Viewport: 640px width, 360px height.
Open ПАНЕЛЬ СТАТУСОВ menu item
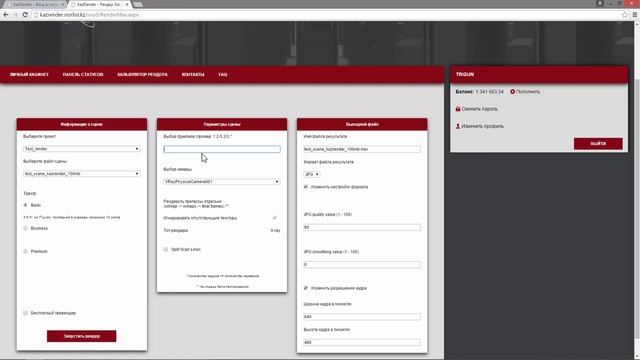click(x=83, y=75)
